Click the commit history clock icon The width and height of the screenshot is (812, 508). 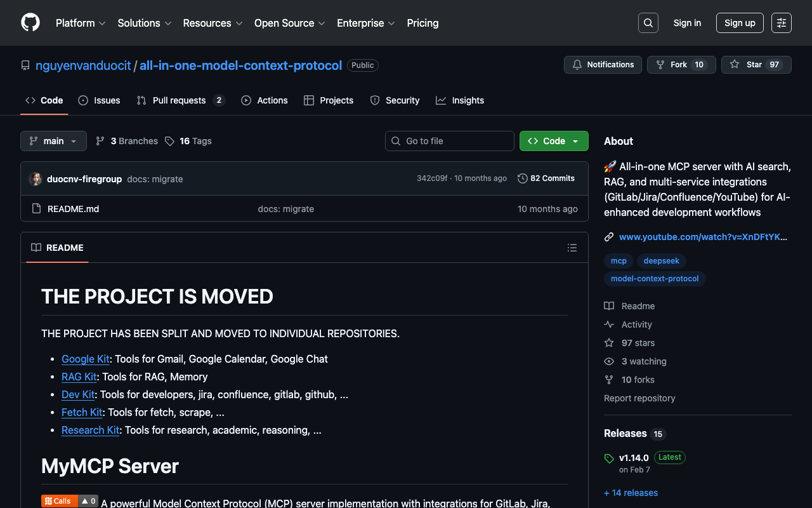click(522, 178)
